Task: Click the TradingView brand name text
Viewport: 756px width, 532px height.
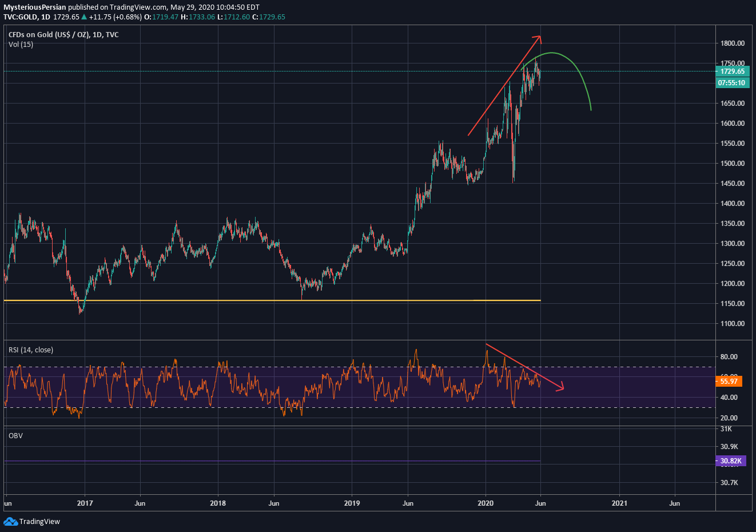Action: (x=39, y=521)
